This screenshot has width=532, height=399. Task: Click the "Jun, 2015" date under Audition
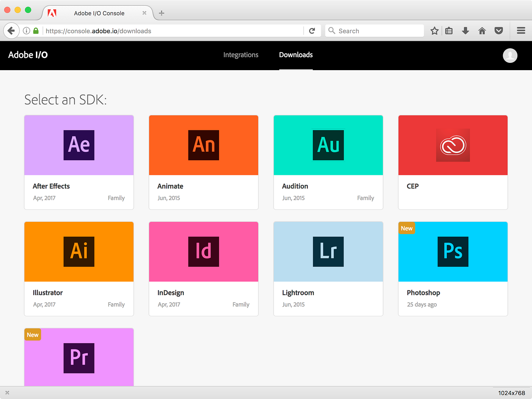click(293, 198)
